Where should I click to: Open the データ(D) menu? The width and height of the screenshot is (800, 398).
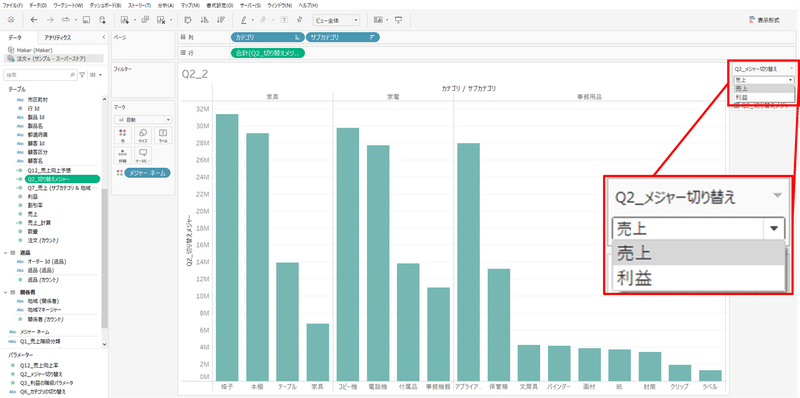[x=38, y=5]
